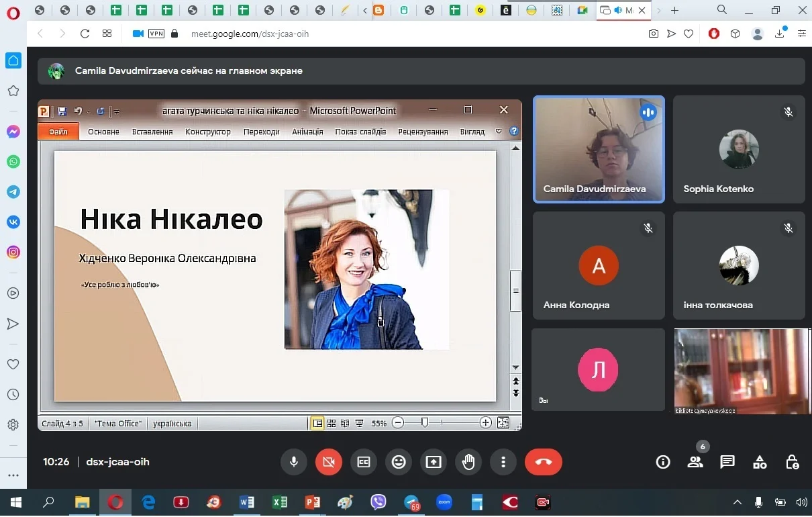Click the PowerPoint zoom out minus button
Image resolution: width=812 pixels, height=517 pixels.
[398, 423]
